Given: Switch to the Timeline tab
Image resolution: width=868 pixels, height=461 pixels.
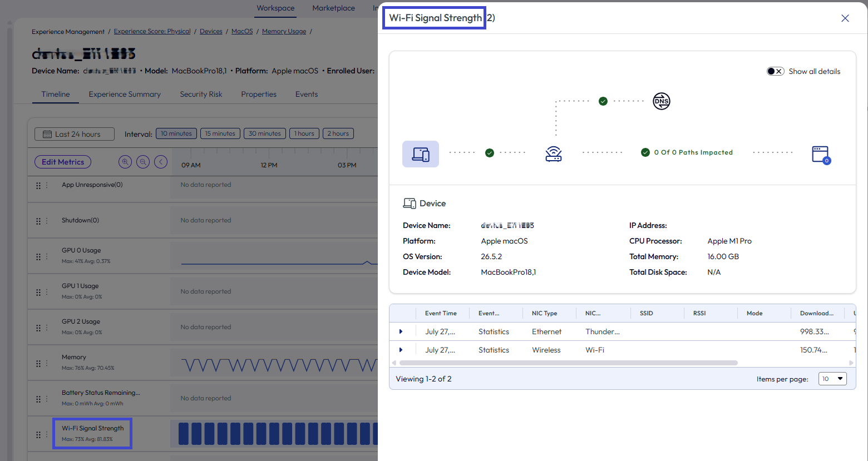Looking at the screenshot, I should 56,94.
